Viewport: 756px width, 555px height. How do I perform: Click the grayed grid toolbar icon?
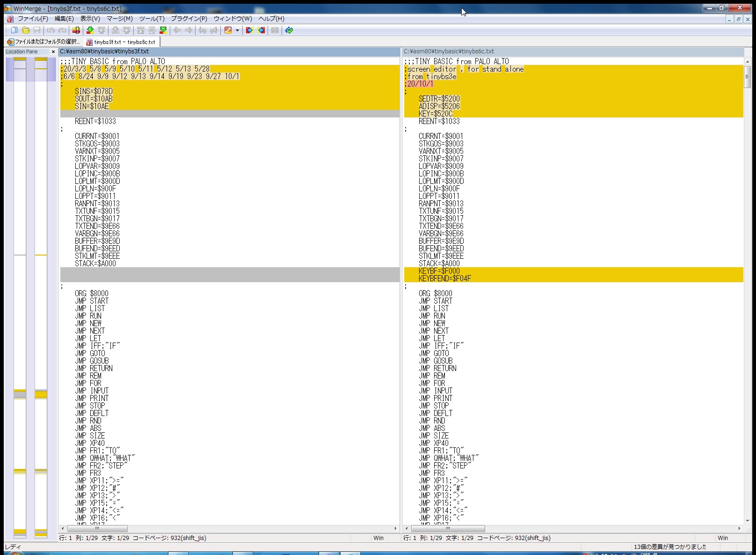click(x=275, y=30)
